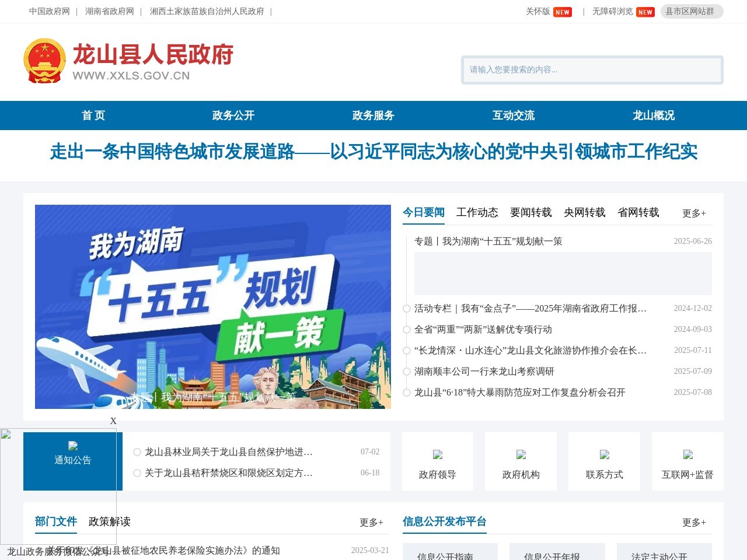Click 更多+ next to 今日要闻
This screenshot has height=560, width=747.
(x=694, y=213)
